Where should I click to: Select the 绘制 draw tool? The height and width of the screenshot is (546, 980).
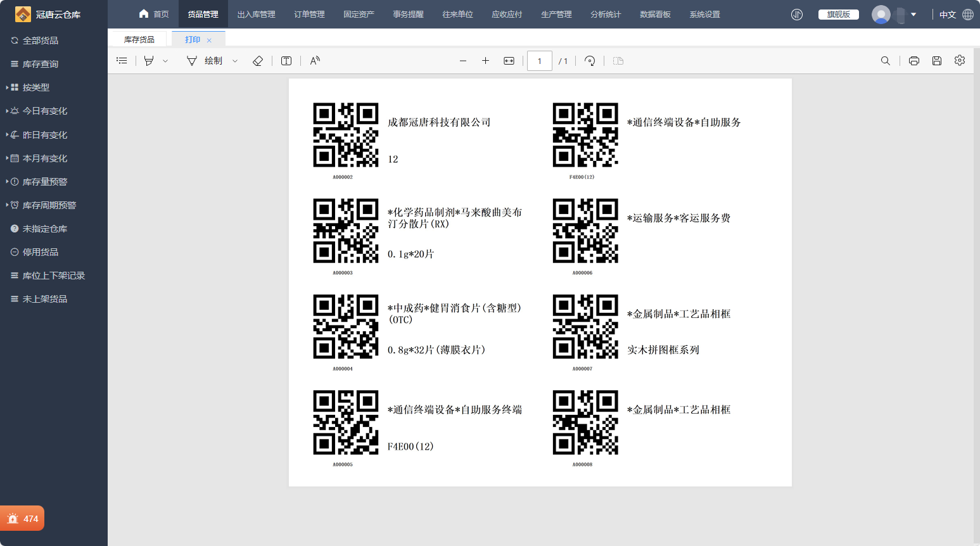pyautogui.click(x=205, y=61)
